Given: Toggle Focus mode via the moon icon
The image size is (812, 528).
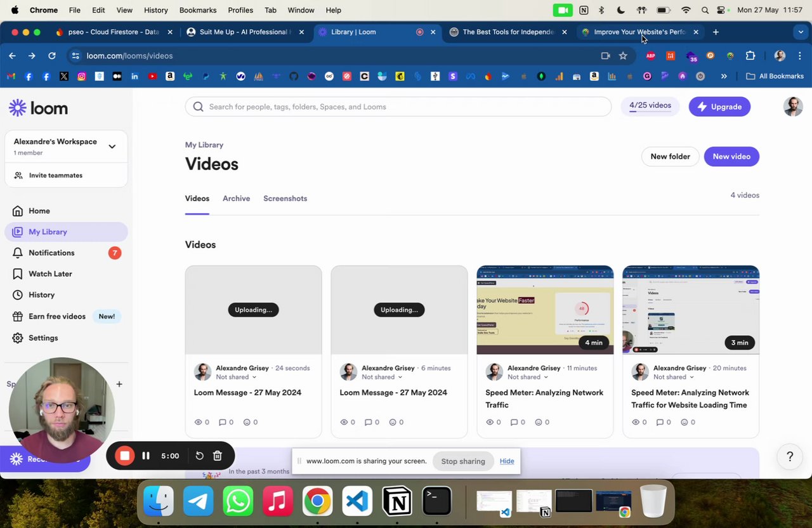Looking at the screenshot, I should pos(620,10).
